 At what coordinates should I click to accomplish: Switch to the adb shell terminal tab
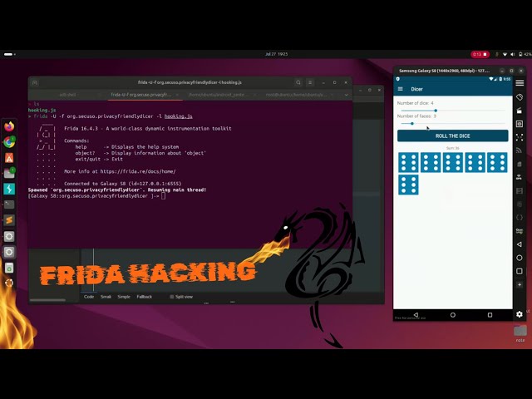coord(67,95)
